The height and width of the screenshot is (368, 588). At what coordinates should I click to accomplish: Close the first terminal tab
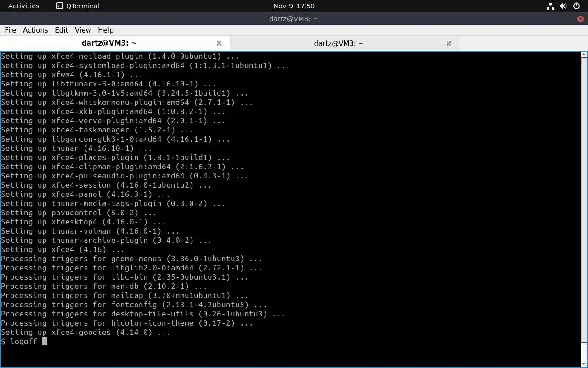pos(219,43)
